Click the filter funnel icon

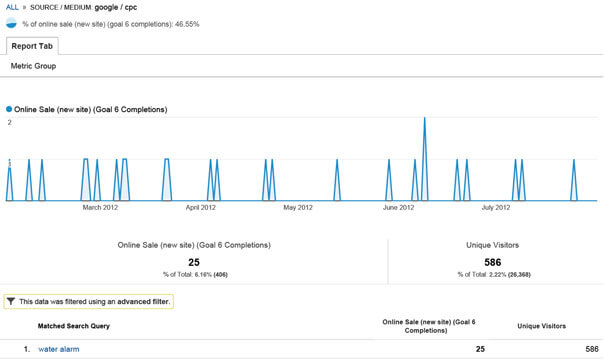click(x=11, y=301)
